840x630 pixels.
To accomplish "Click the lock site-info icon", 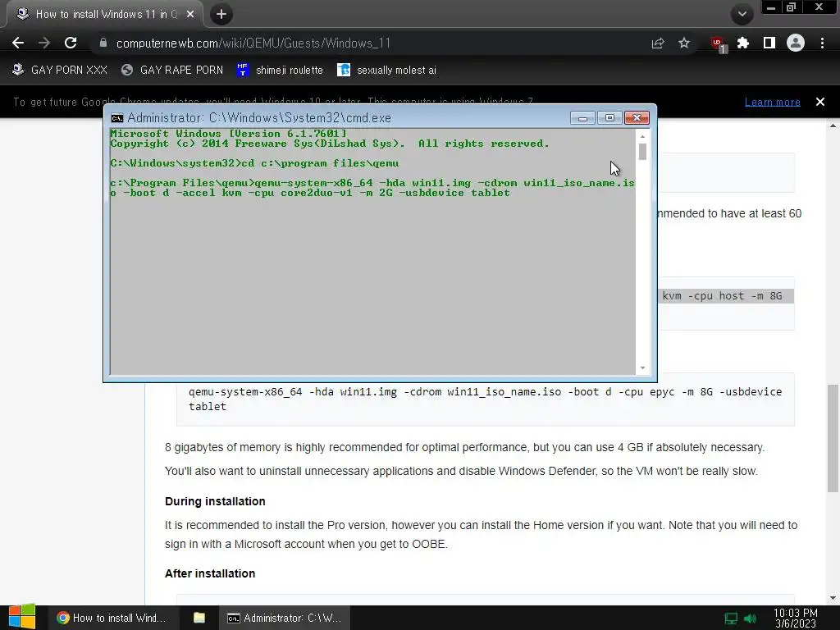I will click(x=103, y=43).
